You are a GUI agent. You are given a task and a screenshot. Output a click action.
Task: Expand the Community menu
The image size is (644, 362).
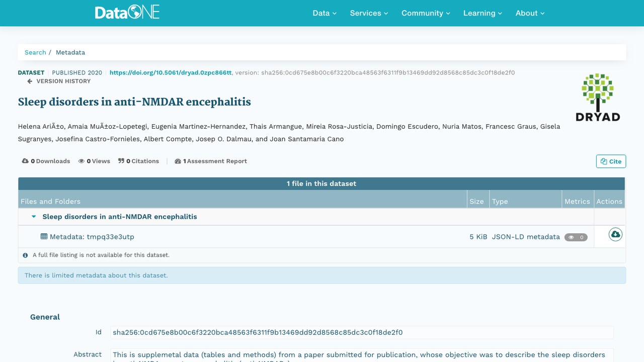[426, 13]
